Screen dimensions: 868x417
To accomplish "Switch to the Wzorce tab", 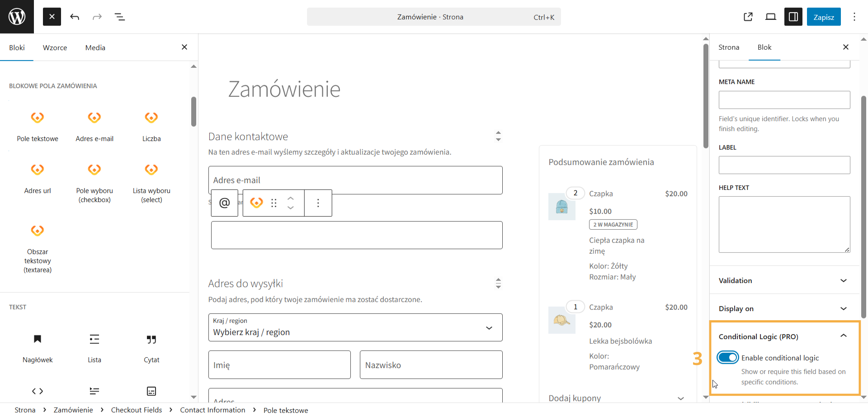I will (55, 47).
